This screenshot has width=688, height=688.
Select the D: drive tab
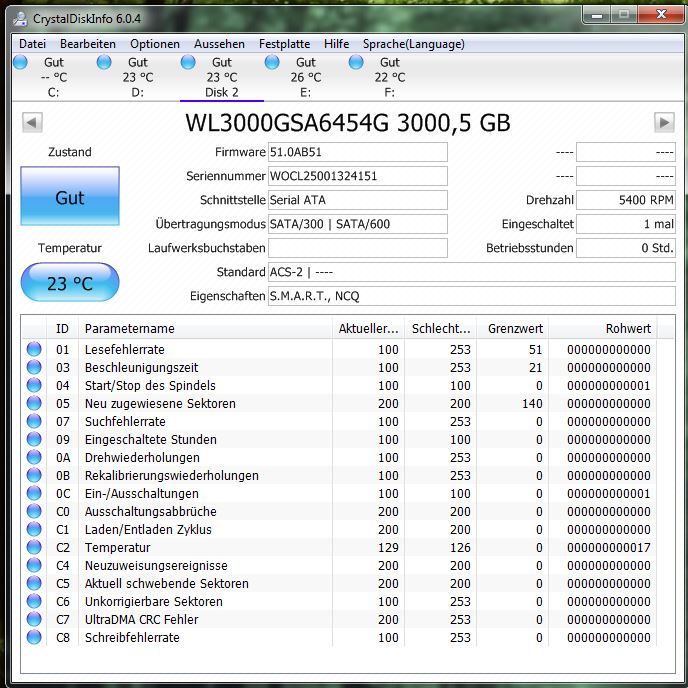(x=138, y=77)
